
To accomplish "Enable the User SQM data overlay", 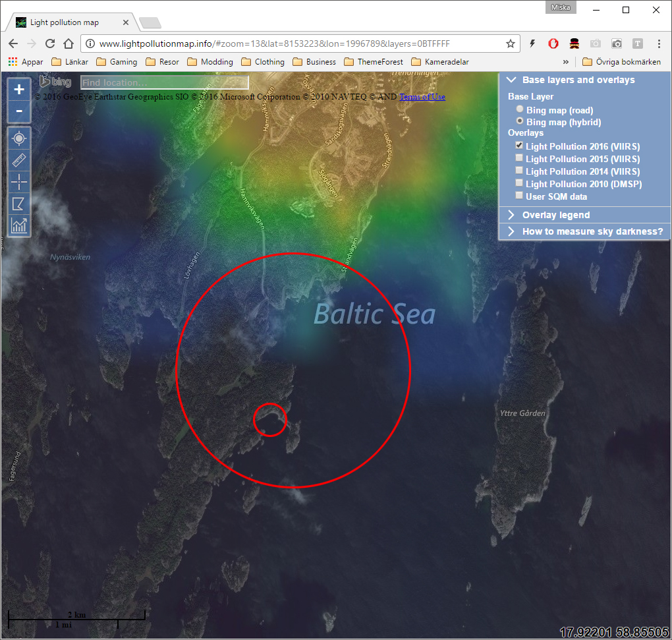I will coord(520,196).
